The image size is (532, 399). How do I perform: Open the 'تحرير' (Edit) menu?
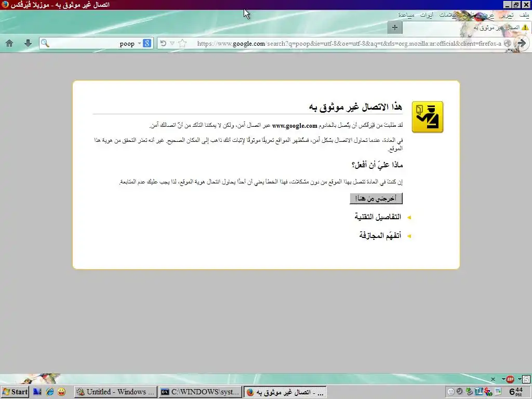coord(508,15)
